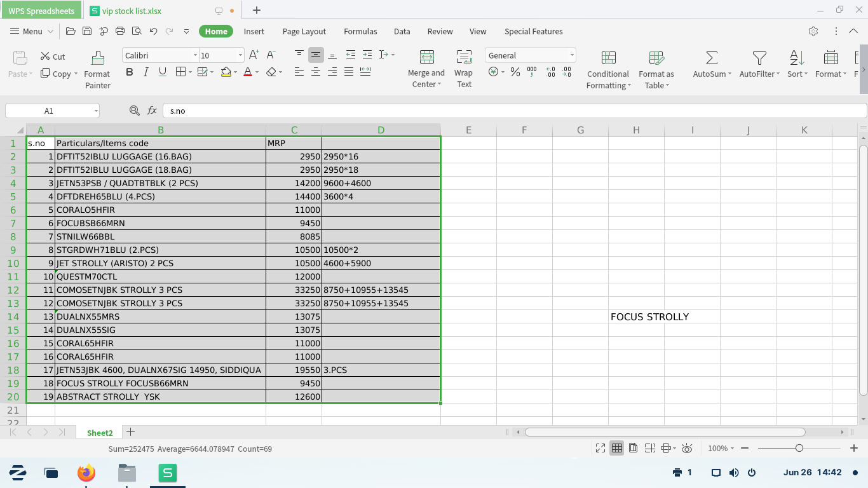Click the Merge and Center icon
The height and width of the screenshot is (488, 868).
coord(426,57)
